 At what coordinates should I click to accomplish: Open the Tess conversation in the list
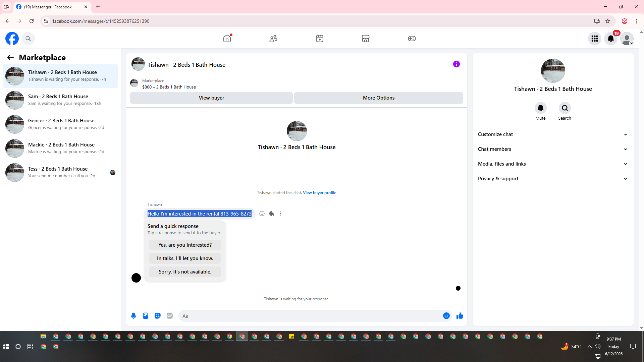click(x=60, y=173)
